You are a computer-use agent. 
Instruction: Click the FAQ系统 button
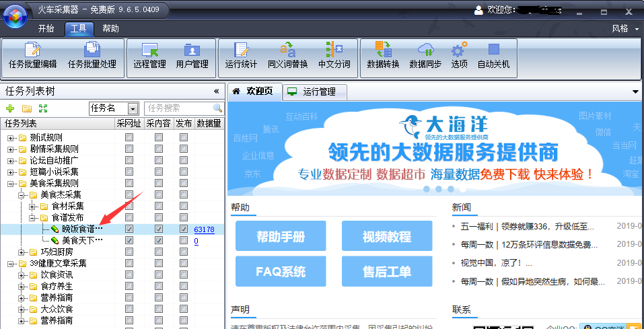click(281, 271)
